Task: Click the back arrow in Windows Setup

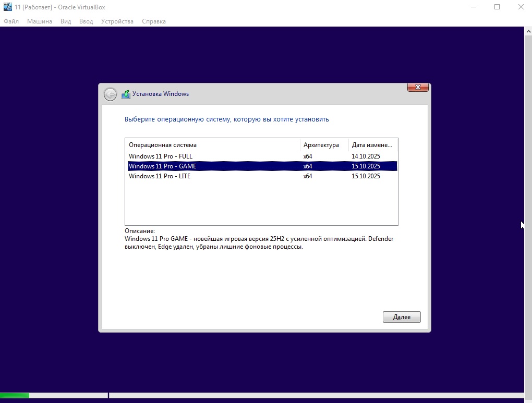Action: [x=110, y=94]
